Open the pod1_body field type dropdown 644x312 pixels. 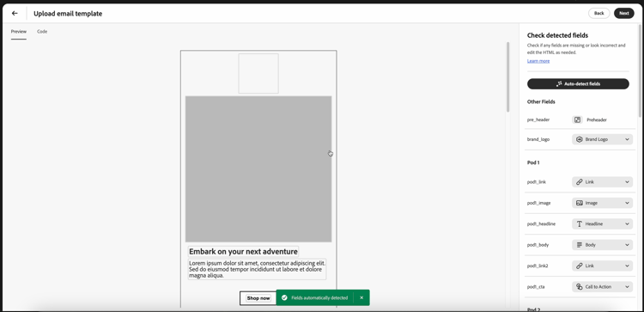click(602, 245)
